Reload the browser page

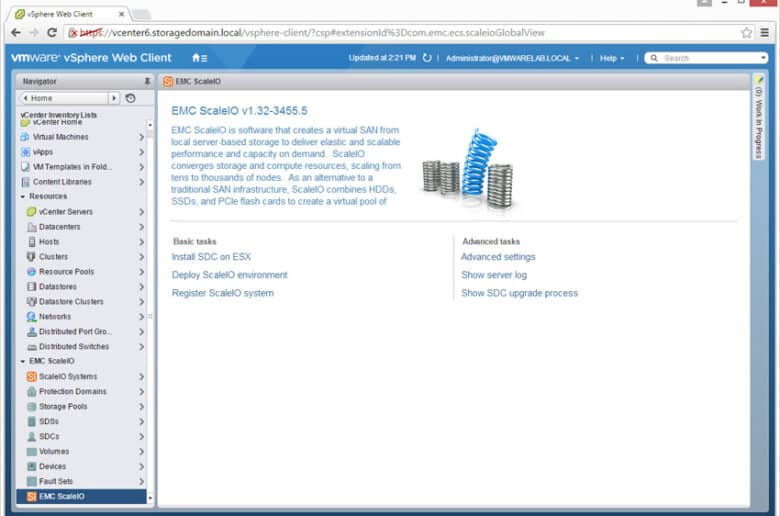51,32
